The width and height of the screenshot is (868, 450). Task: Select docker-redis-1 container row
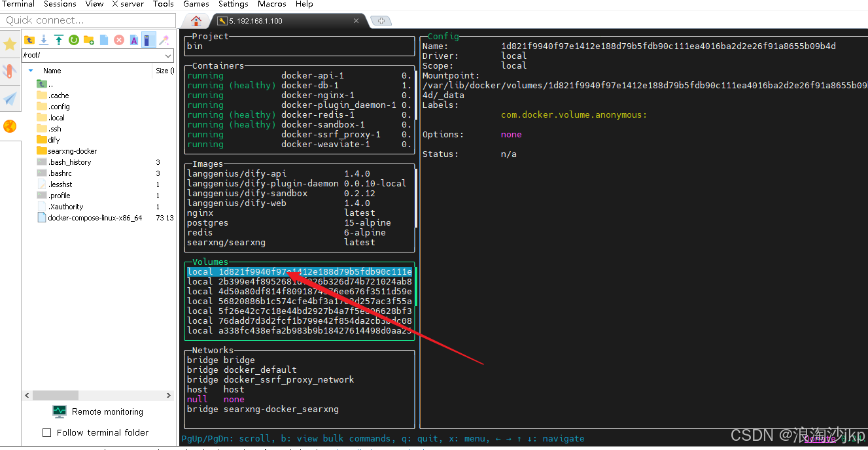[299, 115]
